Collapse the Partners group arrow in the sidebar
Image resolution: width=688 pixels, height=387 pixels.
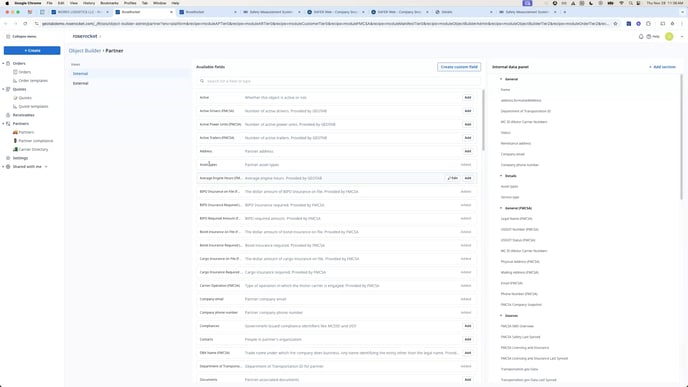tap(3, 124)
